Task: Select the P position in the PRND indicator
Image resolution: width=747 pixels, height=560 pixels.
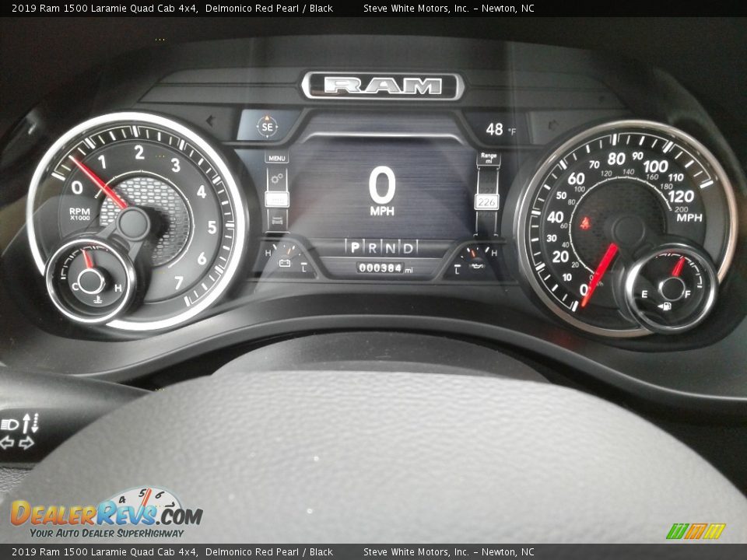Action: [x=355, y=247]
